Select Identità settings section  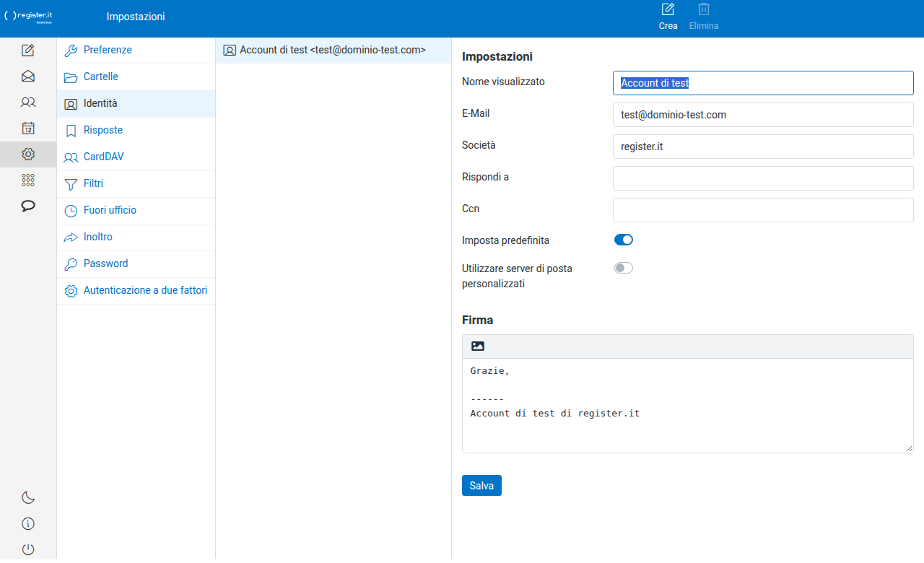(136, 104)
